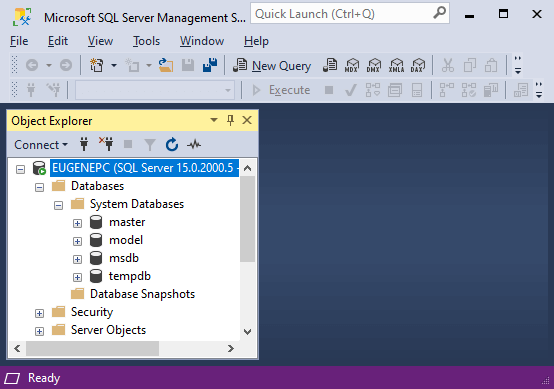This screenshot has width=554, height=389.
Task: Click the Cut scissors icon
Action: (x=448, y=65)
